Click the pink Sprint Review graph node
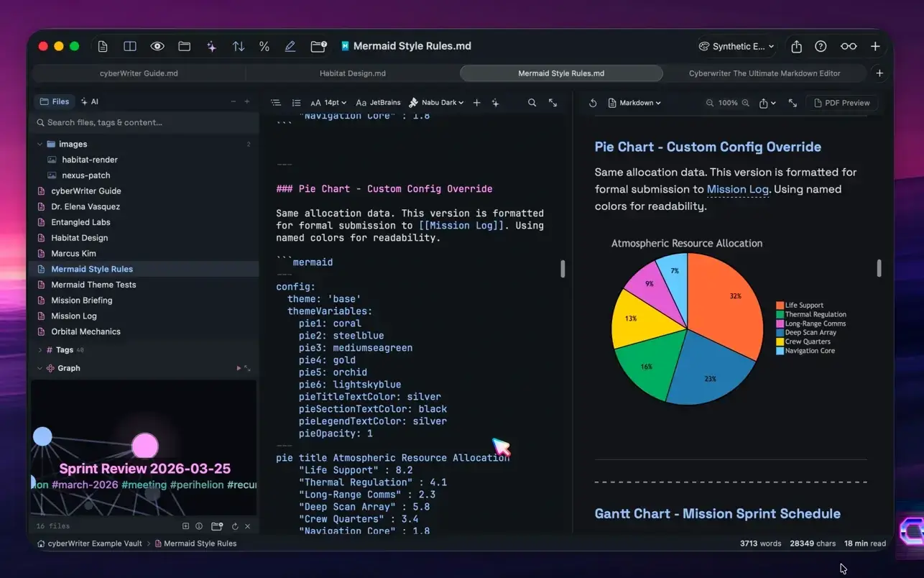Image resolution: width=924 pixels, height=578 pixels. tap(145, 446)
